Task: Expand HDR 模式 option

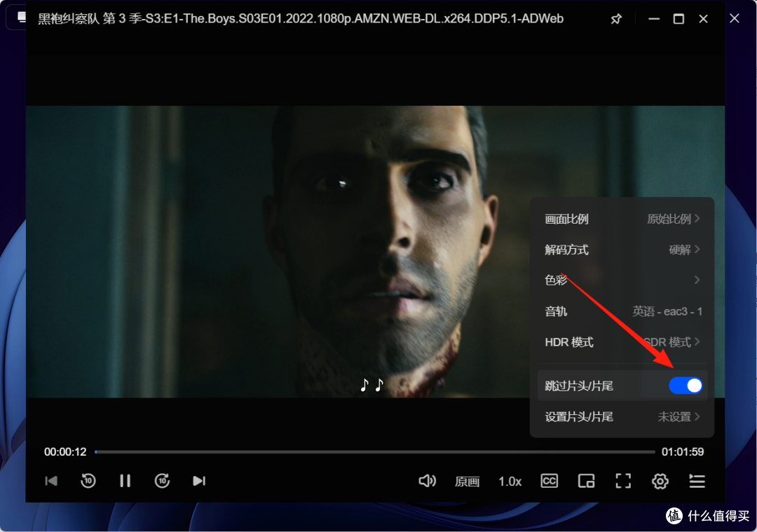Action: [622, 342]
